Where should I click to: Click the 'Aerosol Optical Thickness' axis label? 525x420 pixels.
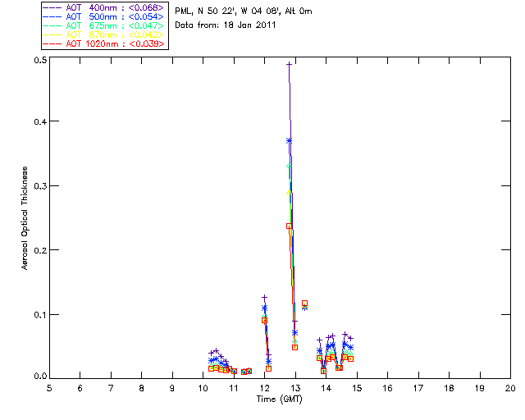25,218
